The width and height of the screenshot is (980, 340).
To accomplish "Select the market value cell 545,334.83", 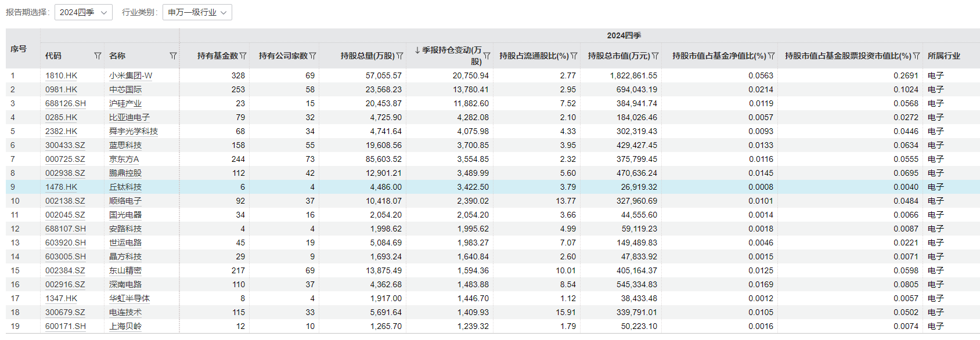I will (637, 284).
